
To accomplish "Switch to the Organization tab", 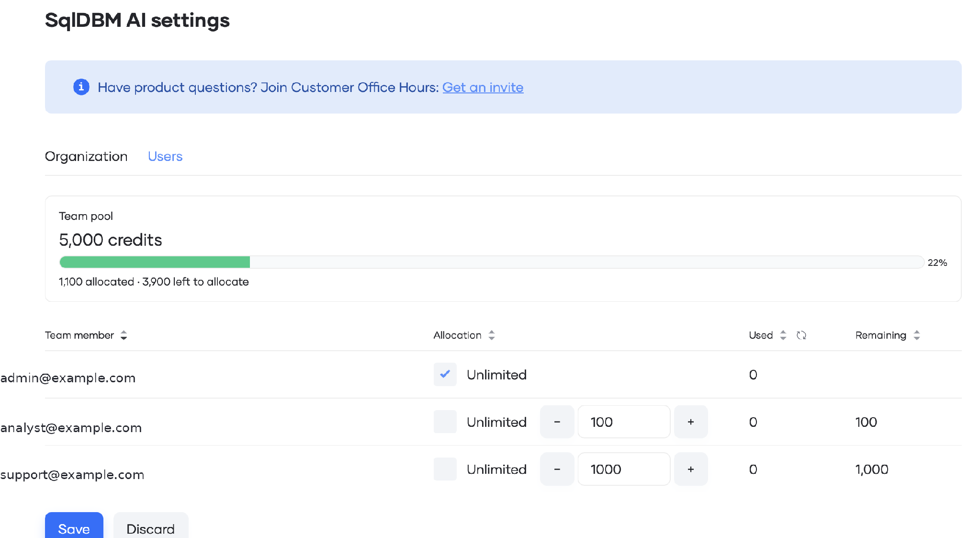I will (86, 156).
